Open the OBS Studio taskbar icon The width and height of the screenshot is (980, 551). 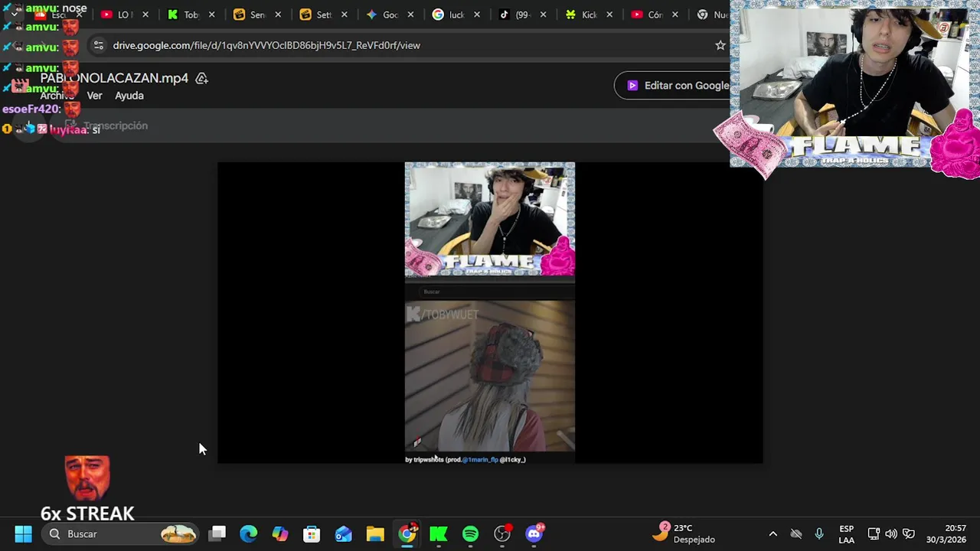502,534
